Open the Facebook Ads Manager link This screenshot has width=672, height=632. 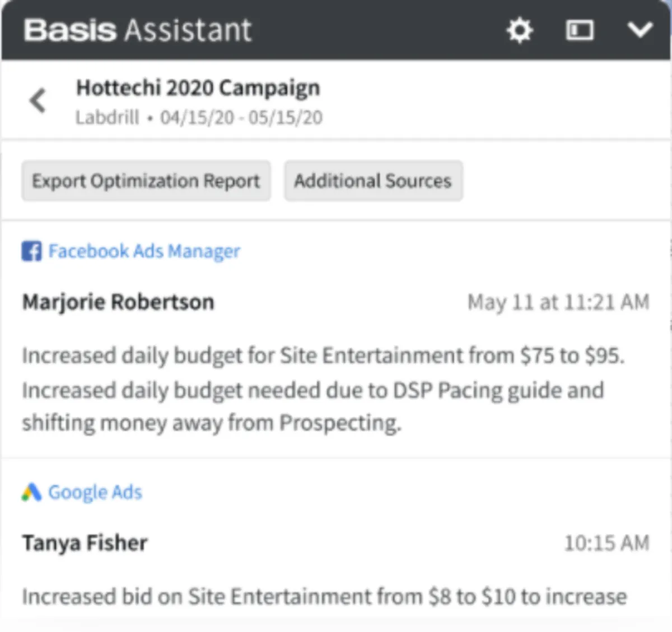[144, 251]
